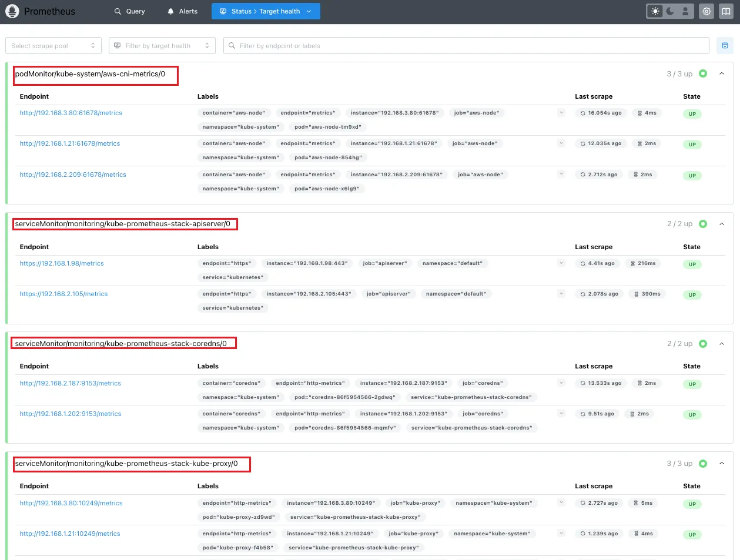Collapse aws-cni-metrics pool chevron

pyautogui.click(x=722, y=74)
